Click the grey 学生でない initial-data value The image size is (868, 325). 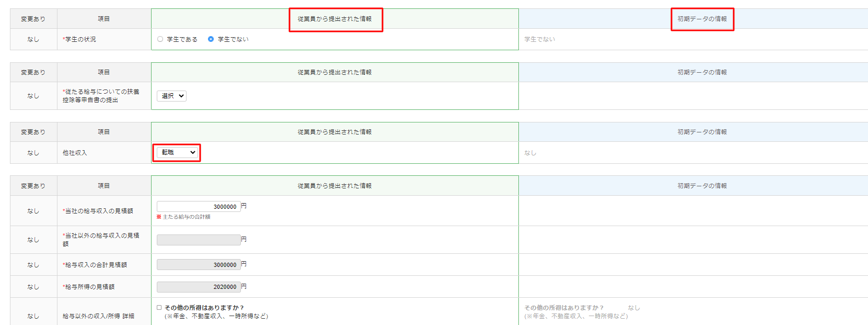tap(540, 39)
